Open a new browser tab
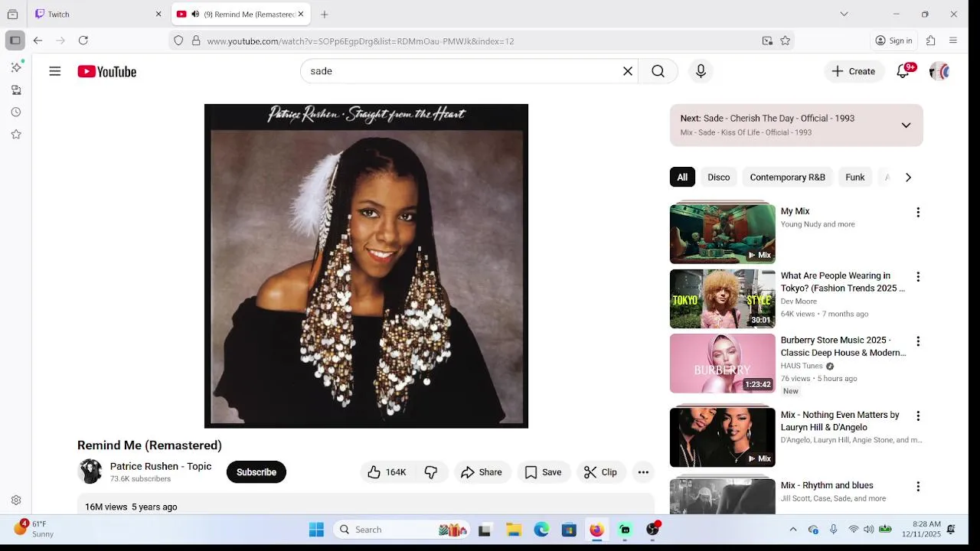Image resolution: width=980 pixels, height=551 pixels. (x=325, y=14)
